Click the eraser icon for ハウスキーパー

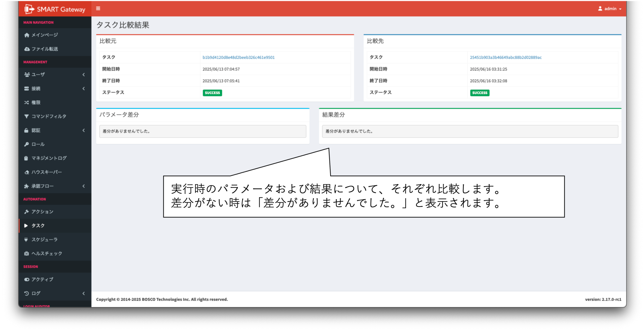coord(27,172)
